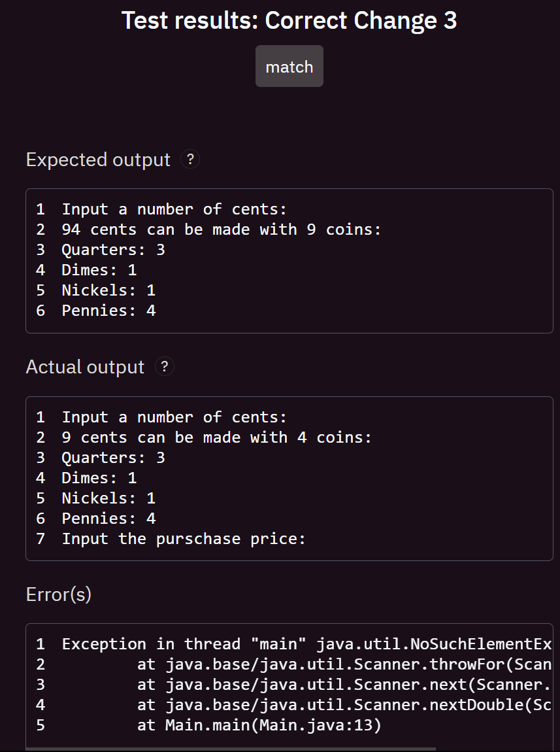Image resolution: width=560 pixels, height=752 pixels.
Task: Click the 'Expected output' heading
Action: [x=98, y=160]
